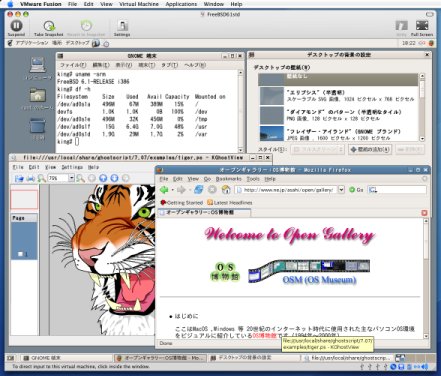
Task: Click Firefox Home icon
Action: click(x=226, y=190)
